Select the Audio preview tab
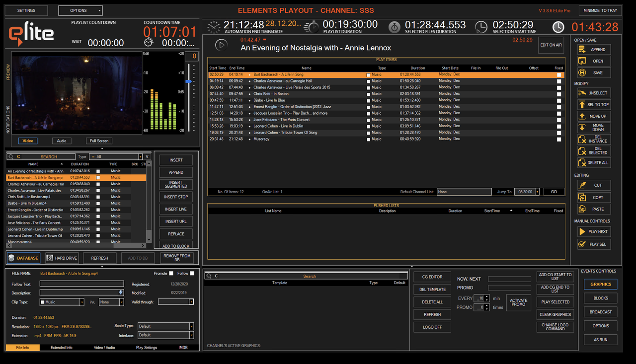 click(62, 141)
